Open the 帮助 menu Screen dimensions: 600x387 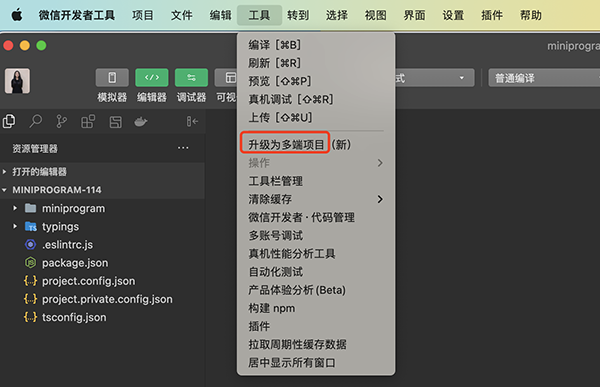531,15
